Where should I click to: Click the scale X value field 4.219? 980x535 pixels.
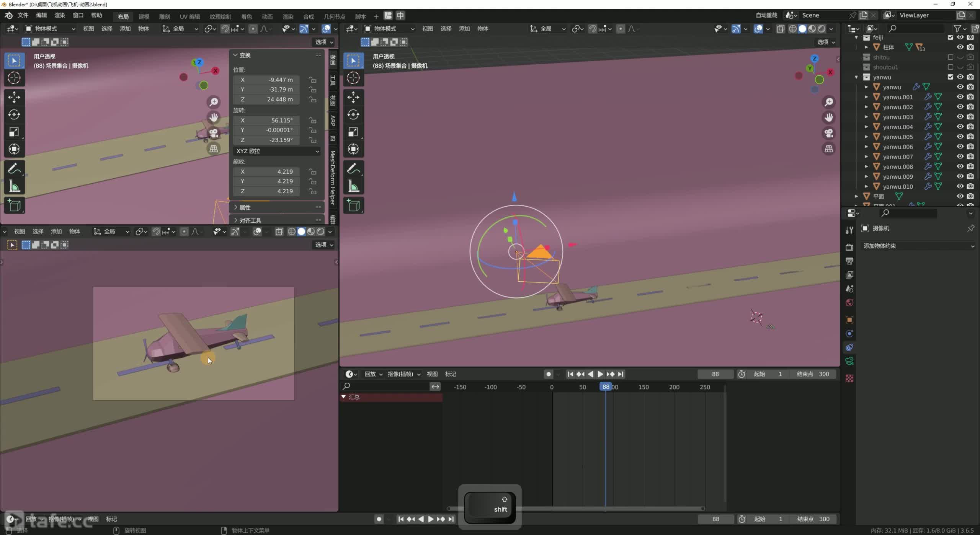266,172
